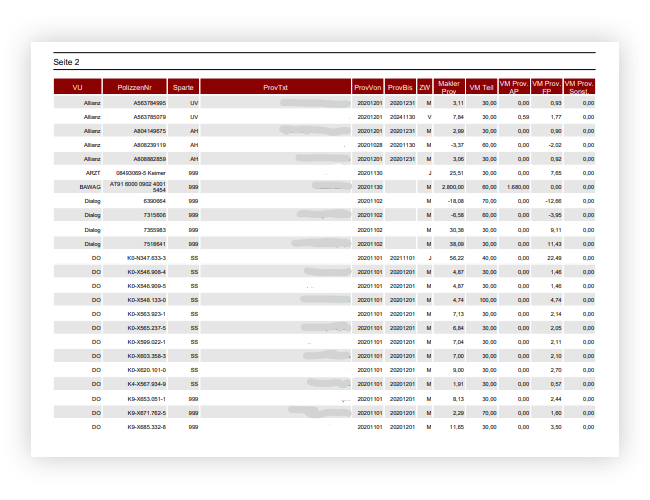Click the VM Prov. FP column header
The image size is (650, 500).
tap(546, 87)
